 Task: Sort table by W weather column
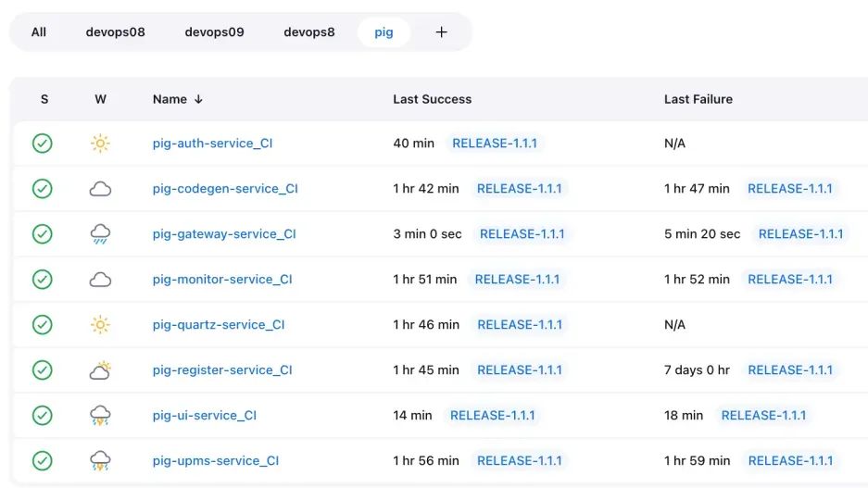click(100, 99)
